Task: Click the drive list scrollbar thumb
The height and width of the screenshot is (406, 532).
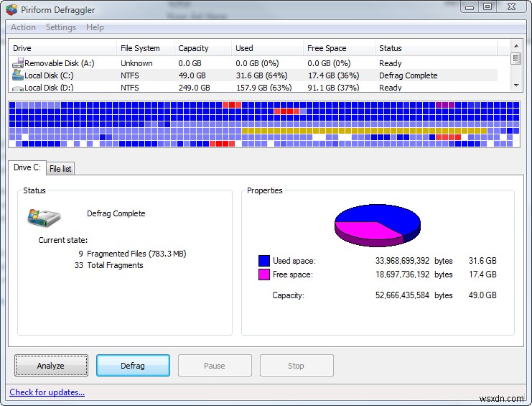Action: (x=515, y=58)
